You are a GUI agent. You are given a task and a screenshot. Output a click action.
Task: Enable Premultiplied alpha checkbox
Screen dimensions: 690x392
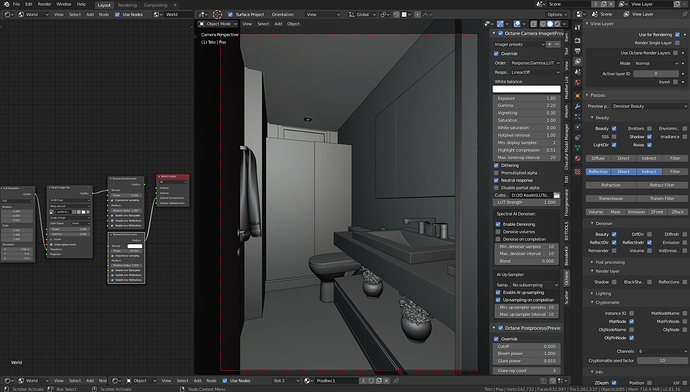click(x=496, y=173)
